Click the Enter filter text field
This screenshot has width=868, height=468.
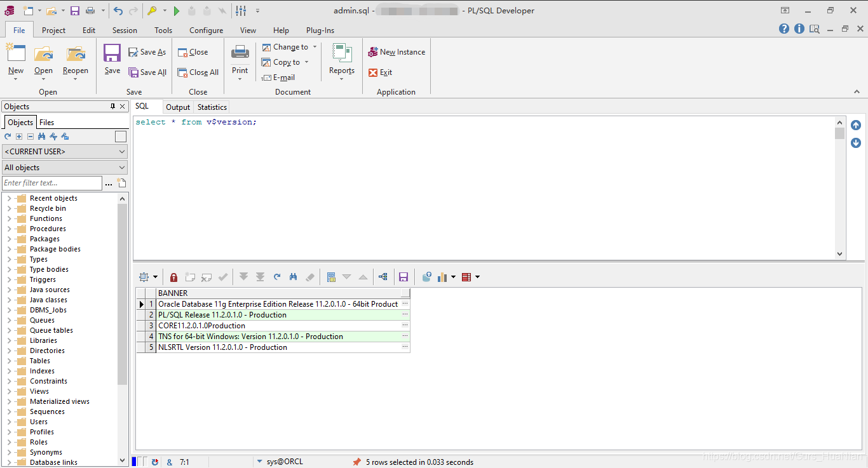pos(52,183)
